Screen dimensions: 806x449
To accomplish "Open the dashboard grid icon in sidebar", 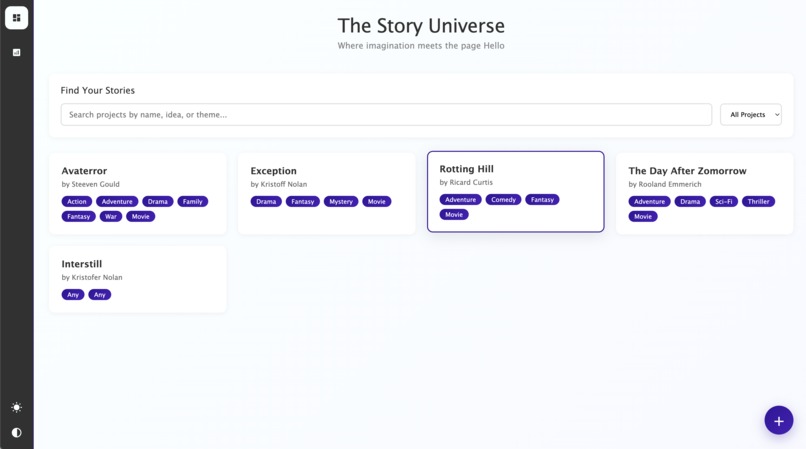I will pyautogui.click(x=16, y=18).
